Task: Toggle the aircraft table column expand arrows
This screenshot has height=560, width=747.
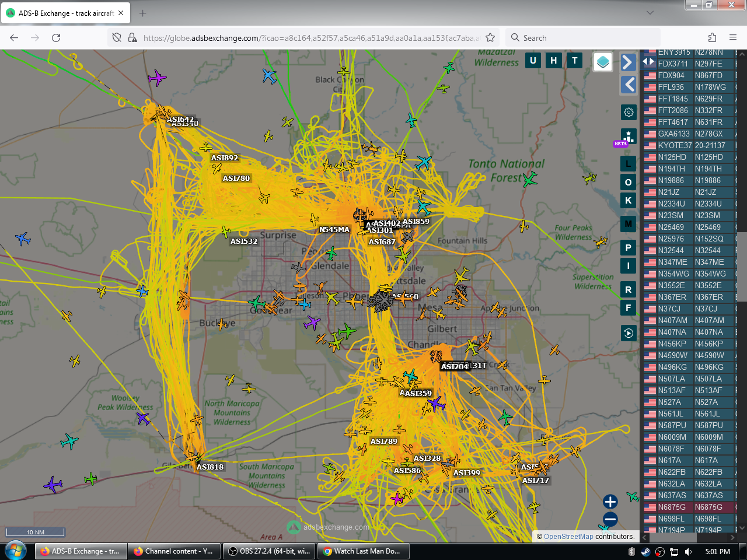Action: (648, 61)
